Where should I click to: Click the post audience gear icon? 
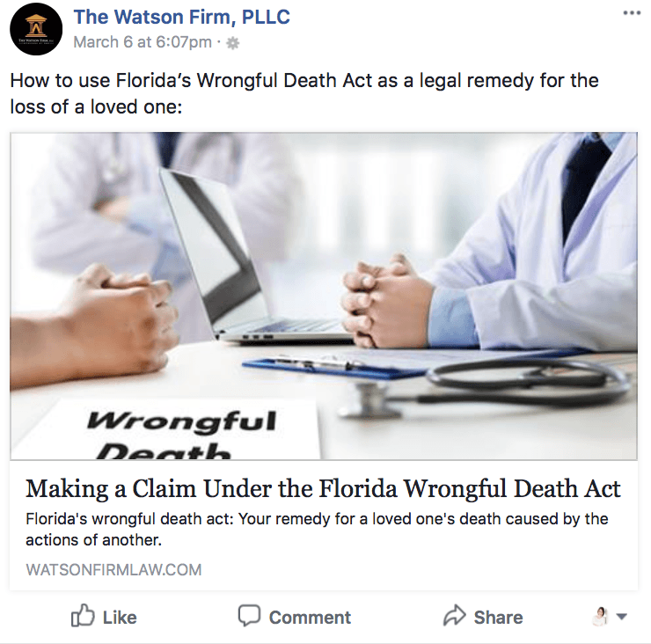[x=233, y=43]
